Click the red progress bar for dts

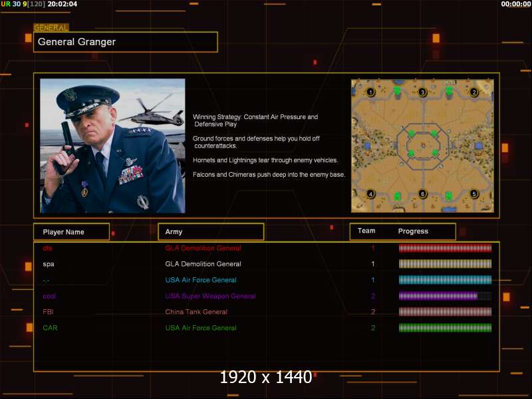point(445,248)
